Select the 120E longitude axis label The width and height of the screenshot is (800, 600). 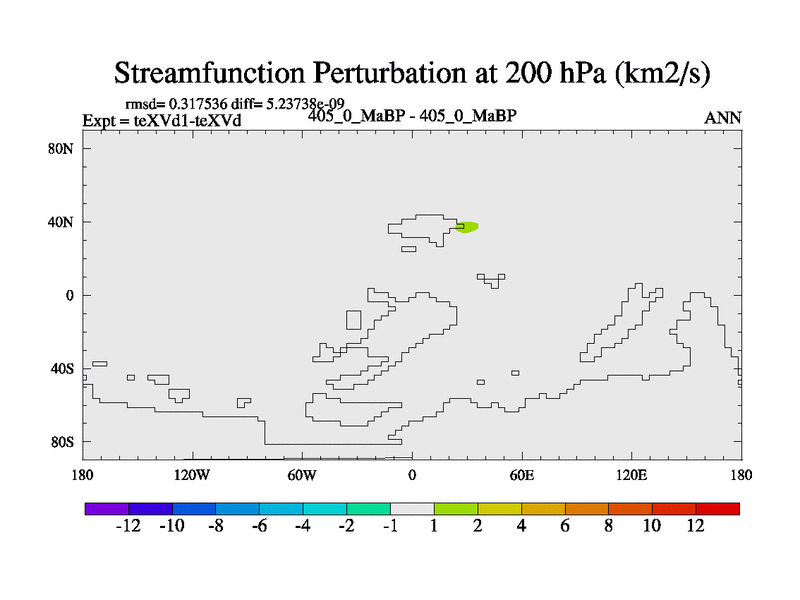pyautogui.click(x=631, y=473)
